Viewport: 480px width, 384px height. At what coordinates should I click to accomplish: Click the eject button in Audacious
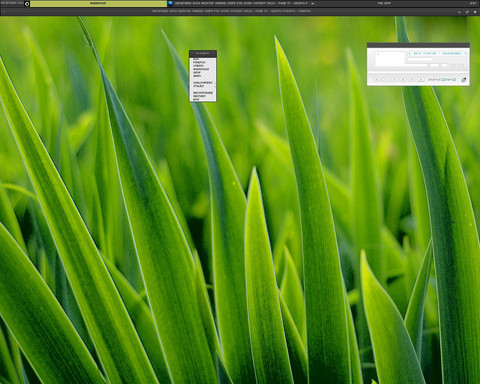[x=421, y=80]
